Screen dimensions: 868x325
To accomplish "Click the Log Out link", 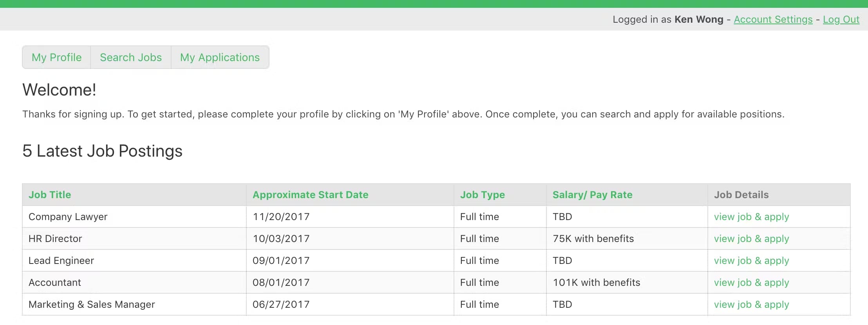I will [841, 20].
